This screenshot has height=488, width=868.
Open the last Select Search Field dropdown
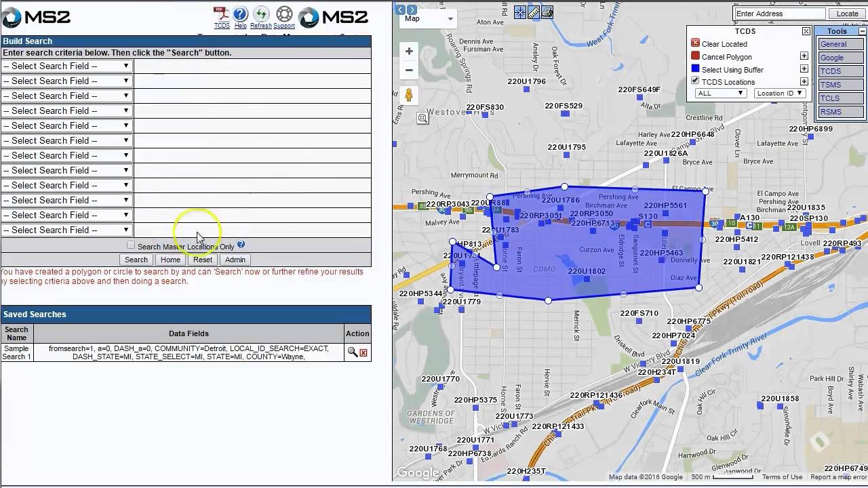click(x=66, y=230)
